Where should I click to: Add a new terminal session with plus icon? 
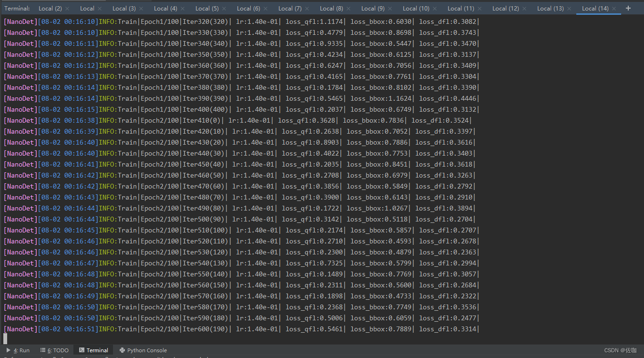pos(628,8)
